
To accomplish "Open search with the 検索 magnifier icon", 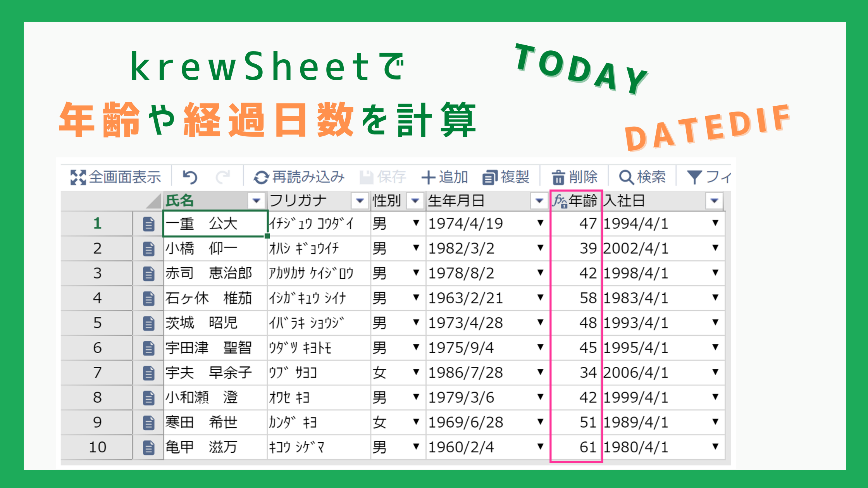I will point(627,177).
